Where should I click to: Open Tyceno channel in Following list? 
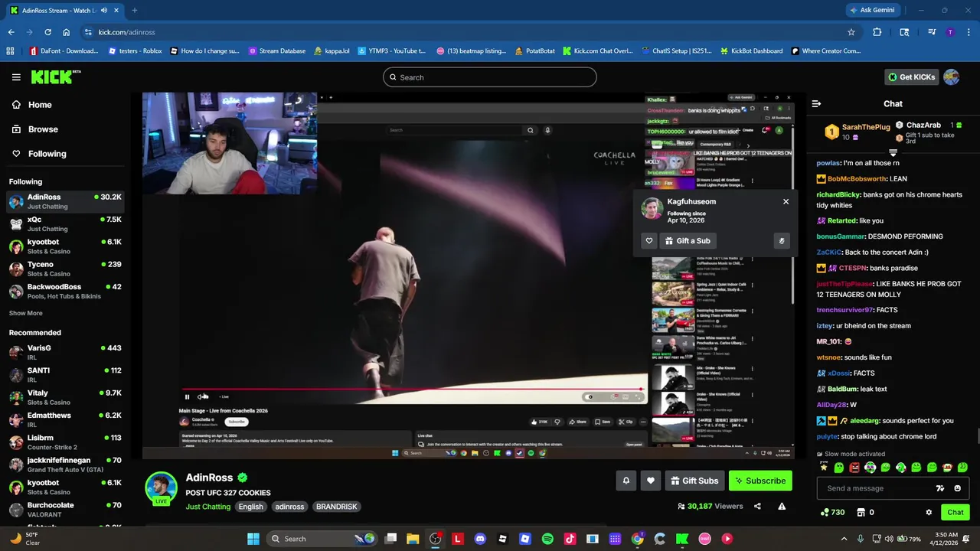tap(65, 269)
